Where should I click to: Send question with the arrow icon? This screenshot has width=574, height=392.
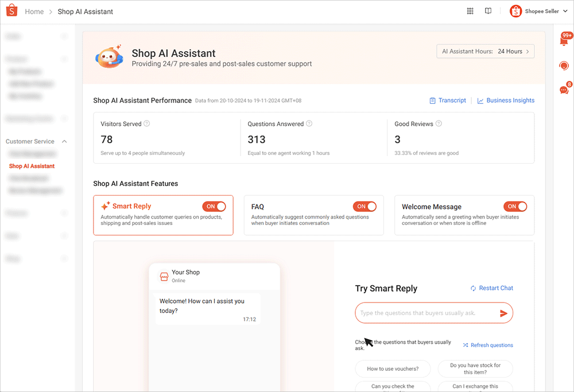pyautogui.click(x=503, y=313)
